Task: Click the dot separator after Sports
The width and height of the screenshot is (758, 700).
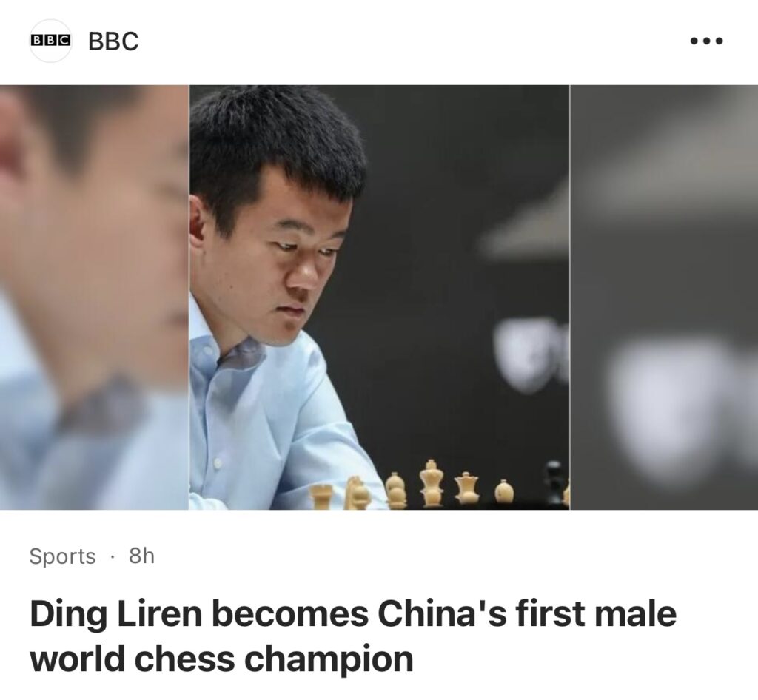Action: tap(113, 556)
